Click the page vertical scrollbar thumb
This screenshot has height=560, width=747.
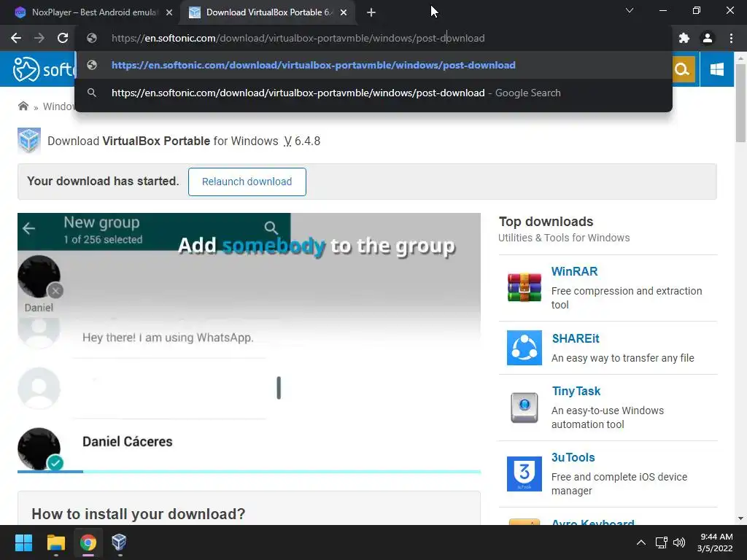tap(740, 102)
